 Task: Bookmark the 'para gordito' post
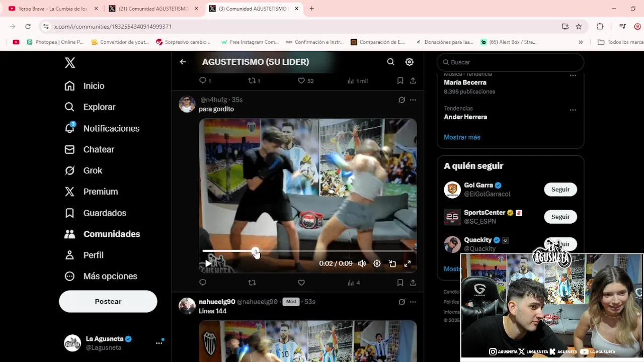[x=400, y=283]
